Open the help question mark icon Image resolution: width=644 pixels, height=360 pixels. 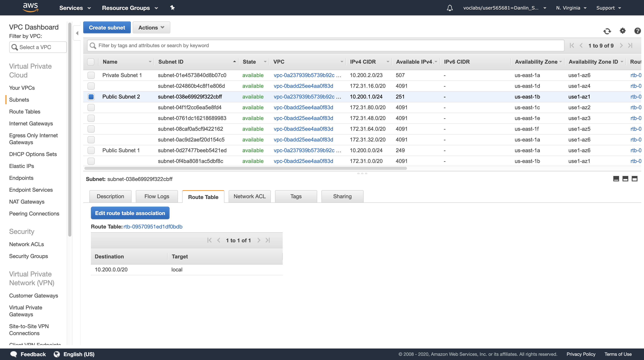(x=637, y=31)
